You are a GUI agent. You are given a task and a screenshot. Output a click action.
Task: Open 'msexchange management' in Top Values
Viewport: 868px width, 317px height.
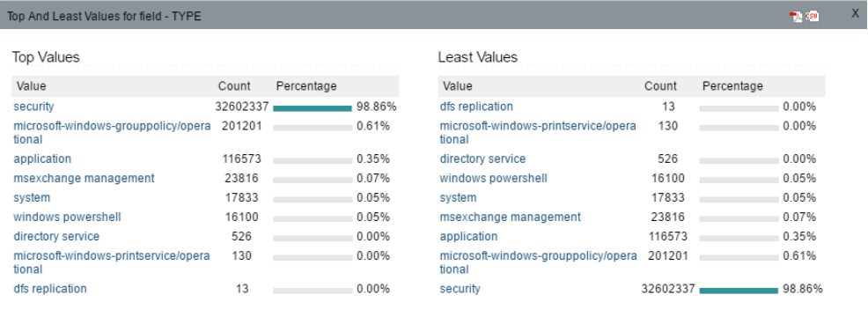pos(84,179)
